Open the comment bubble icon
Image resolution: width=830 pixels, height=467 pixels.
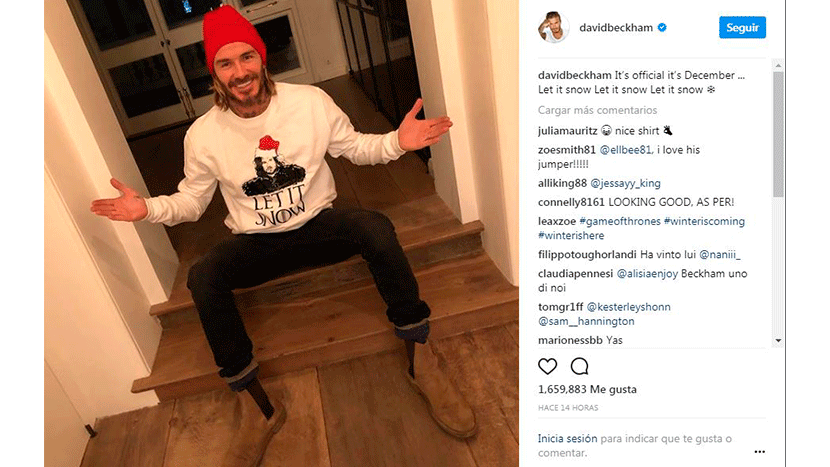click(x=580, y=366)
